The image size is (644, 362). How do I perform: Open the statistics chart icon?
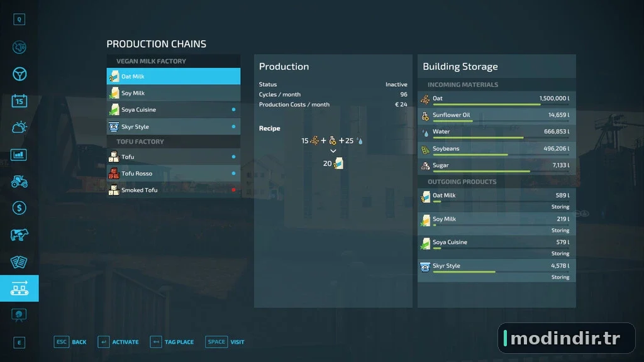pos(19,155)
